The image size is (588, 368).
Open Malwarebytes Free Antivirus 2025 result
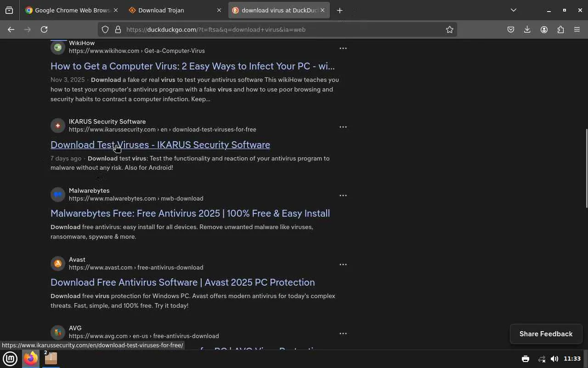coord(190,213)
